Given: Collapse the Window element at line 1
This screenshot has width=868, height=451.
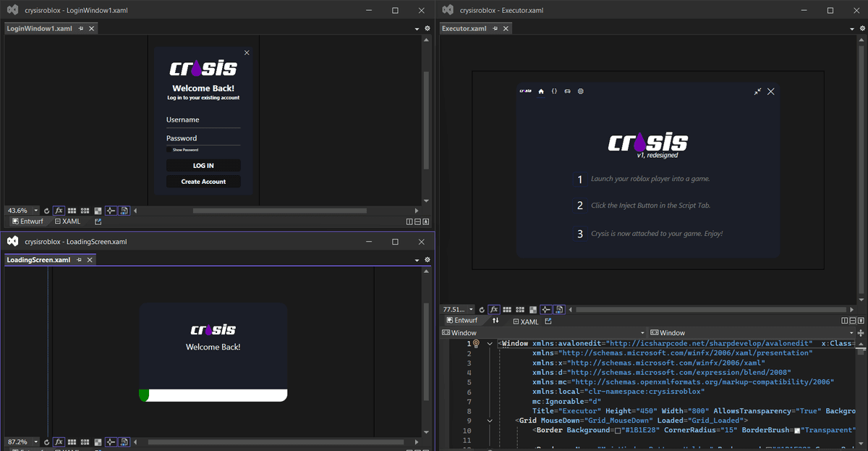Looking at the screenshot, I should (x=490, y=343).
